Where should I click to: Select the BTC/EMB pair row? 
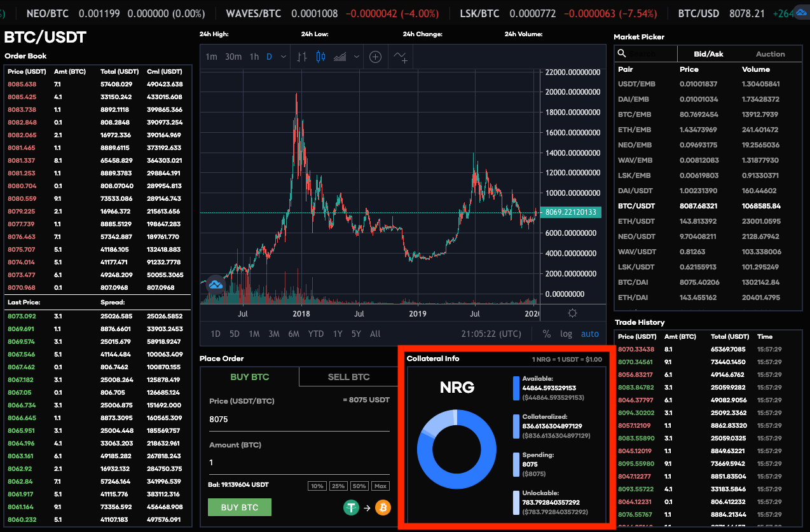point(708,114)
